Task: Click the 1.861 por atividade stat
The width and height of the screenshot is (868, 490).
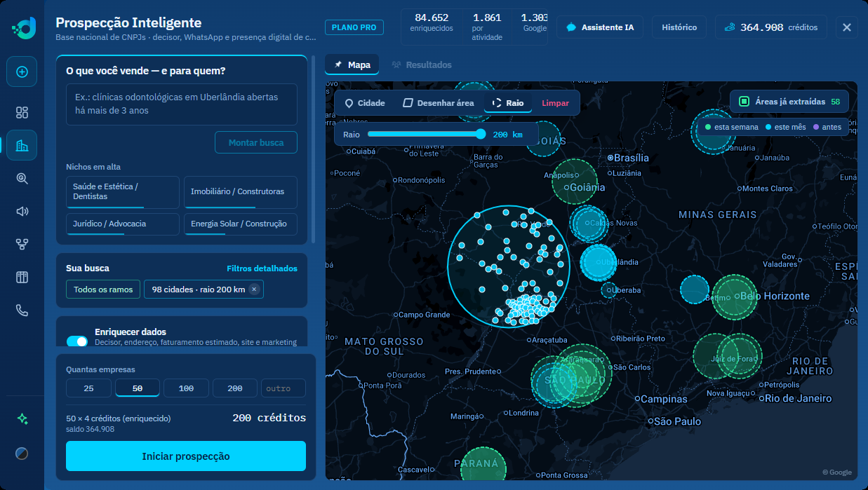Action: [x=487, y=27]
